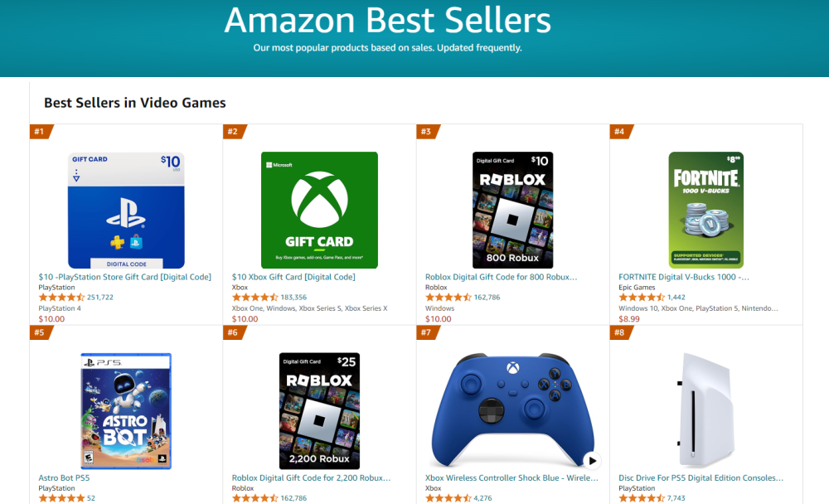Click Roblox Digital Gift Code for 800 Robux
This screenshot has height=504, width=829.
click(501, 277)
